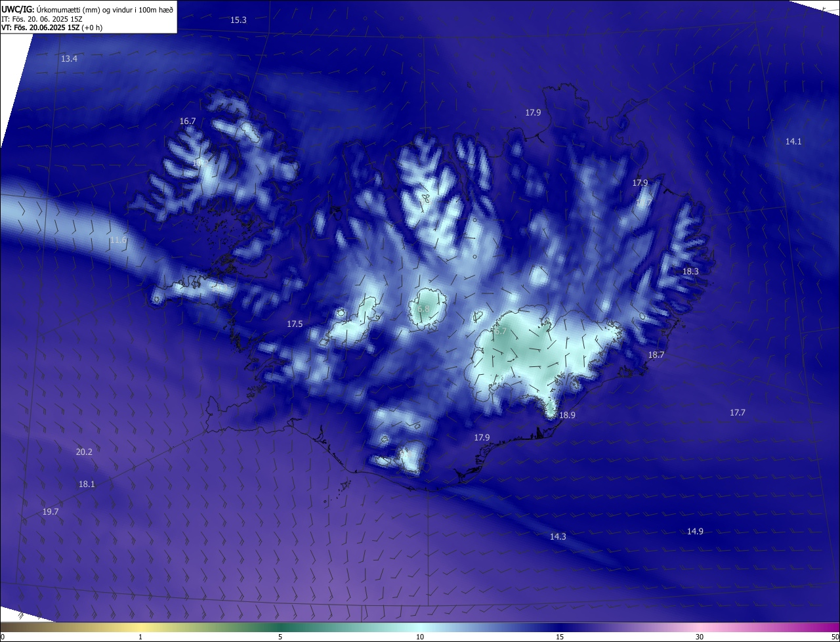Click the 50 tick on the colour scale

pos(835,637)
